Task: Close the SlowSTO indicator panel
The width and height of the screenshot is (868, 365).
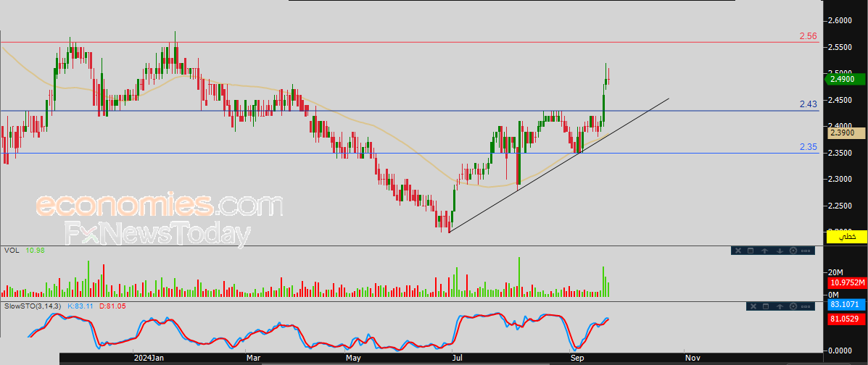Action: (x=753, y=306)
